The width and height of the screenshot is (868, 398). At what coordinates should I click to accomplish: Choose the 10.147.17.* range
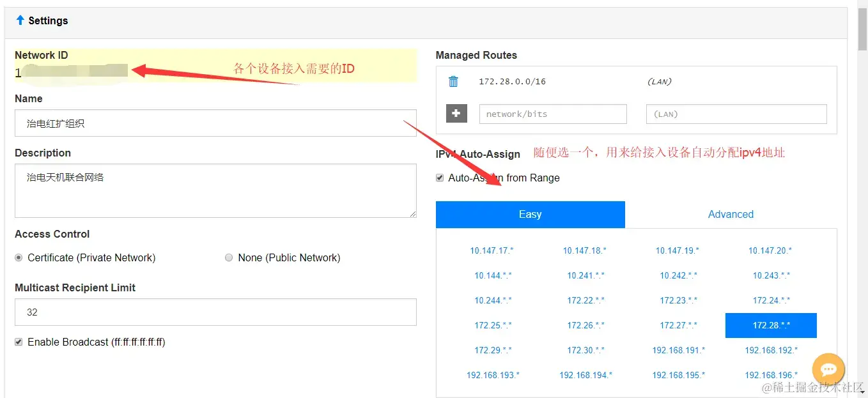pyautogui.click(x=492, y=250)
